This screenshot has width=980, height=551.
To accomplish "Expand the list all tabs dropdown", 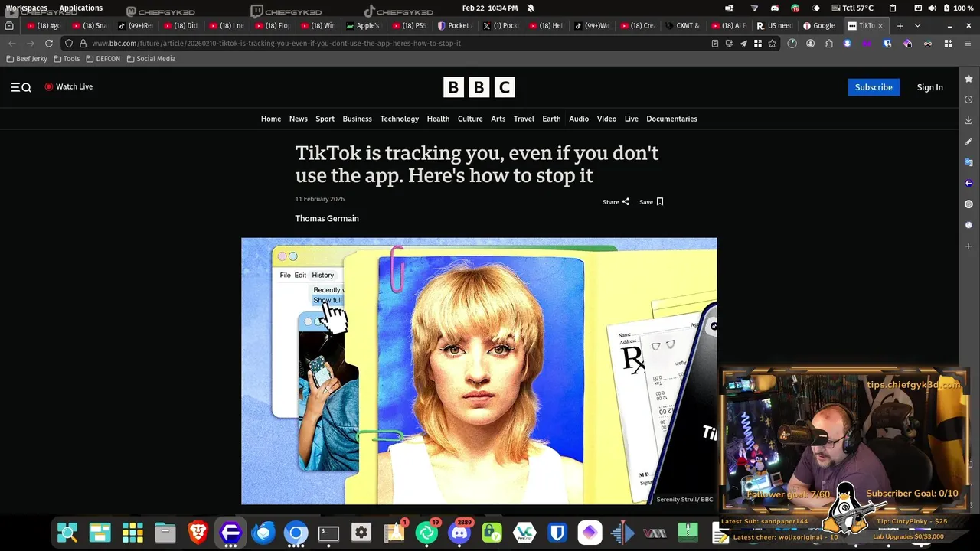I will point(917,26).
